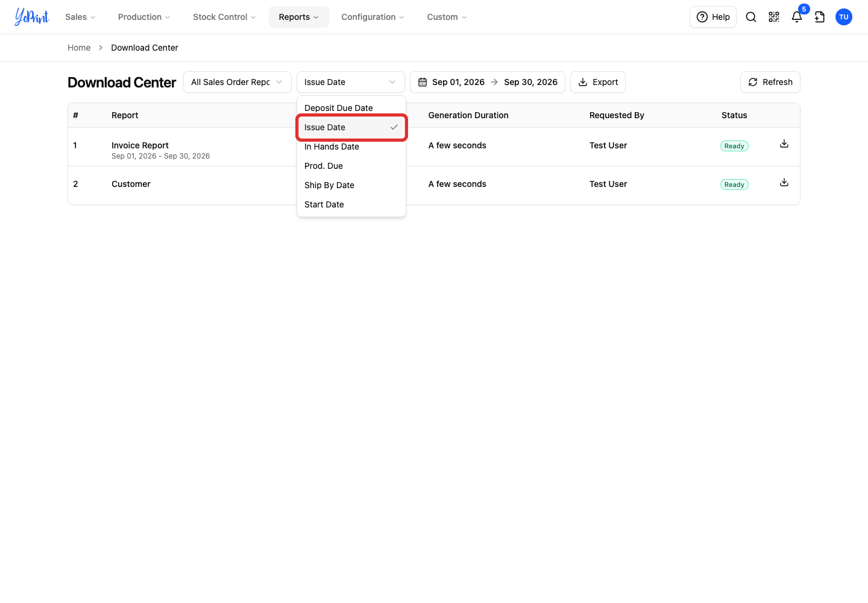Click the Download Center page heading
Image resolution: width=868 pixels, height=603 pixels.
pyautogui.click(x=122, y=83)
